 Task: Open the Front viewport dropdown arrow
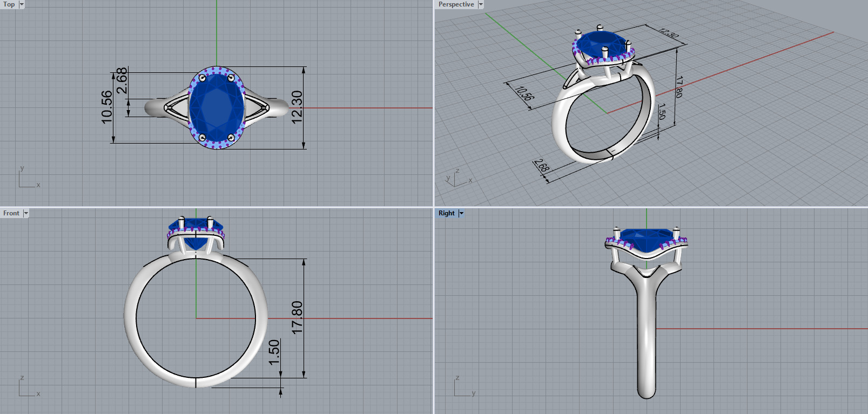(x=26, y=213)
